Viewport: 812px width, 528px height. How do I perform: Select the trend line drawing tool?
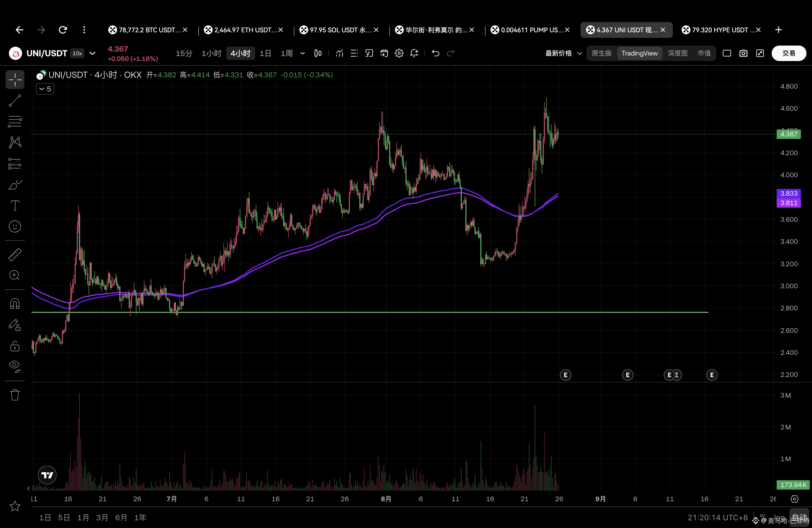15,101
